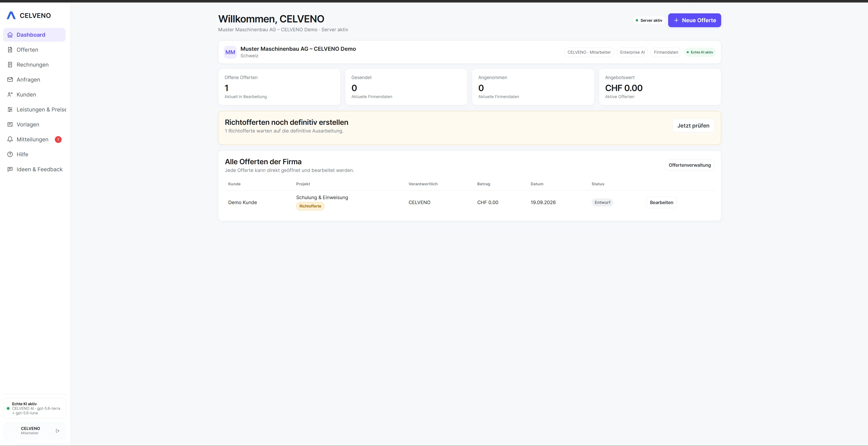Click the Vorlagen template icon
The width and height of the screenshot is (868, 446).
click(10, 124)
